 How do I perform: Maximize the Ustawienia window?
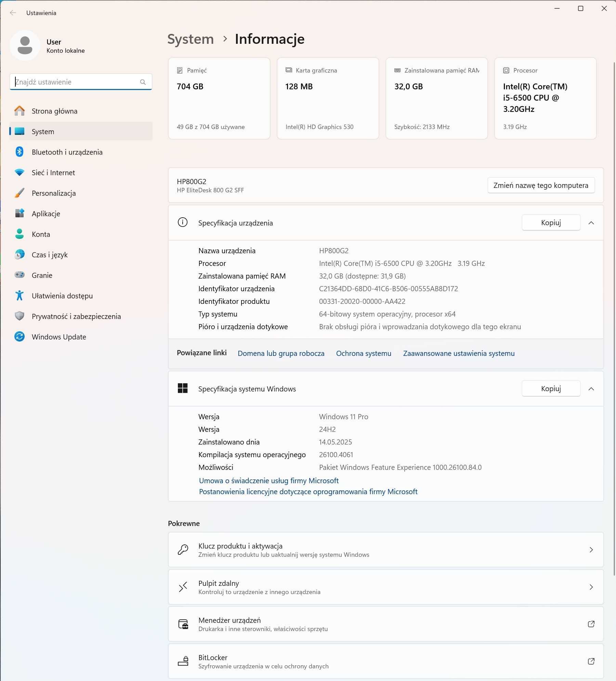pyautogui.click(x=580, y=9)
